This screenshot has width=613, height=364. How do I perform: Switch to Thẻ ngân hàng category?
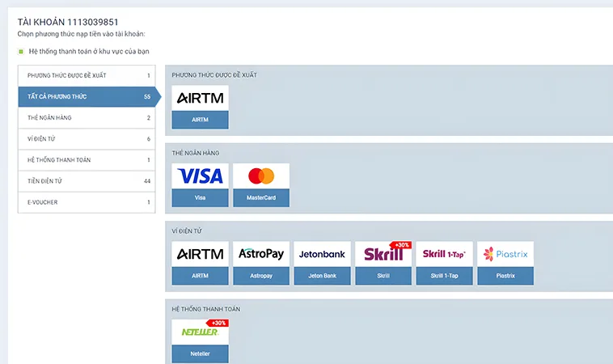pyautogui.click(x=87, y=117)
